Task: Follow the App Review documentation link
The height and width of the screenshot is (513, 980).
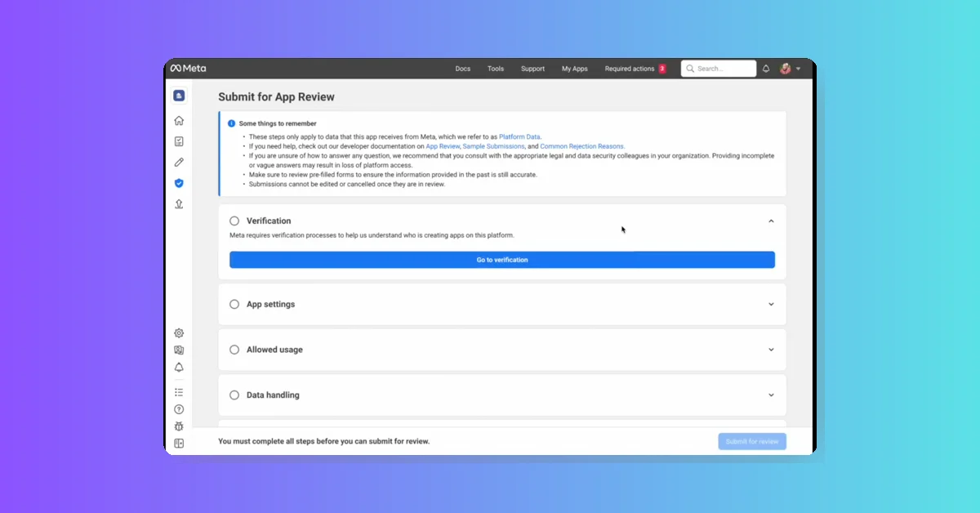Action: [x=443, y=146]
